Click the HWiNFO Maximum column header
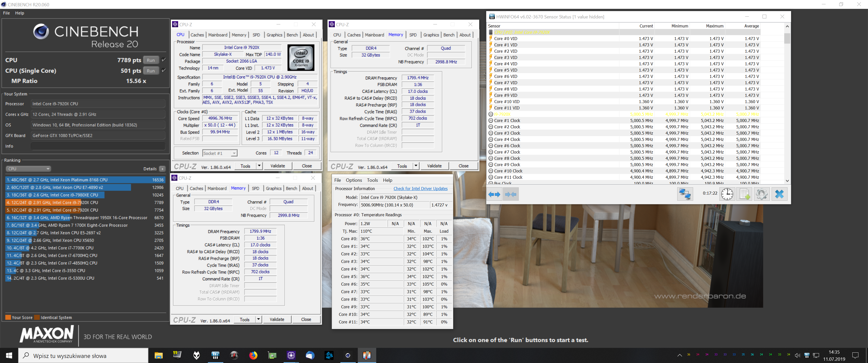 (714, 26)
